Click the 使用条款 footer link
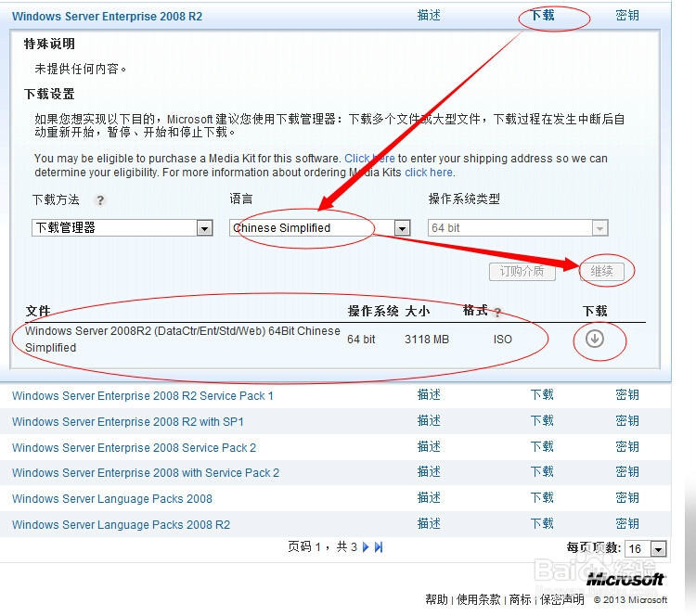This screenshot has height=616, width=696. [x=479, y=599]
